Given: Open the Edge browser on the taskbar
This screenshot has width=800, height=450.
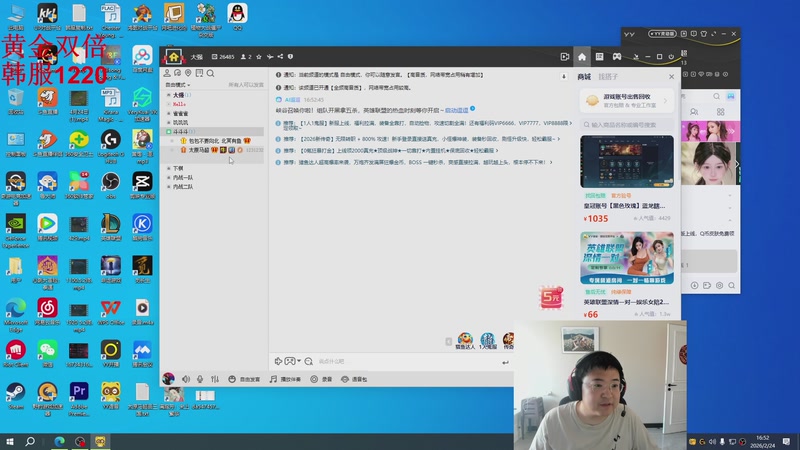Looking at the screenshot, I should 60,441.
